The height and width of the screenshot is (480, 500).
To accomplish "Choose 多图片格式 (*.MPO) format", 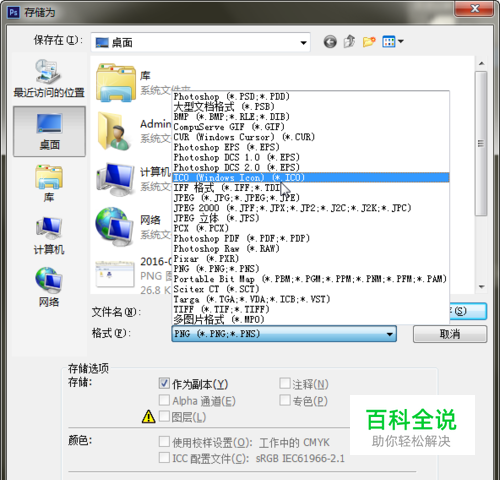I will click(311, 319).
